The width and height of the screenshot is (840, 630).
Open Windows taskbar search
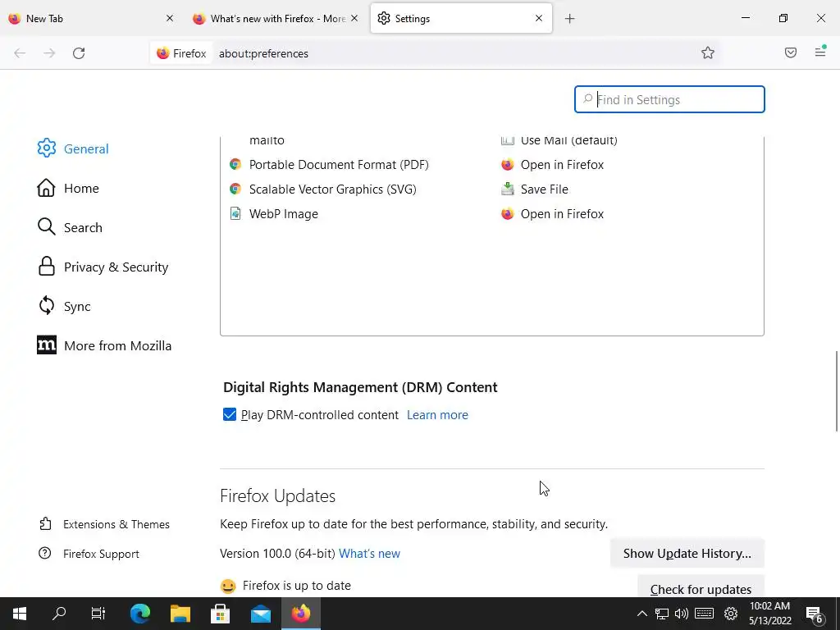pos(59,614)
